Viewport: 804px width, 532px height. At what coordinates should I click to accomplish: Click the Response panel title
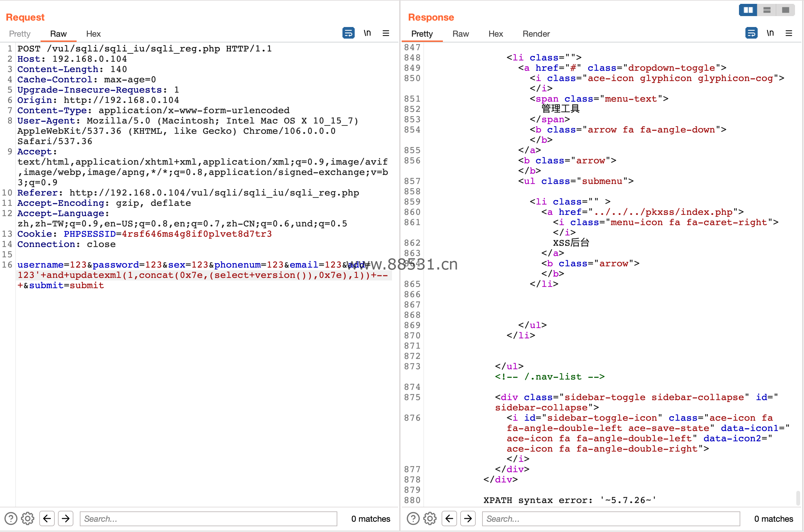point(431,17)
